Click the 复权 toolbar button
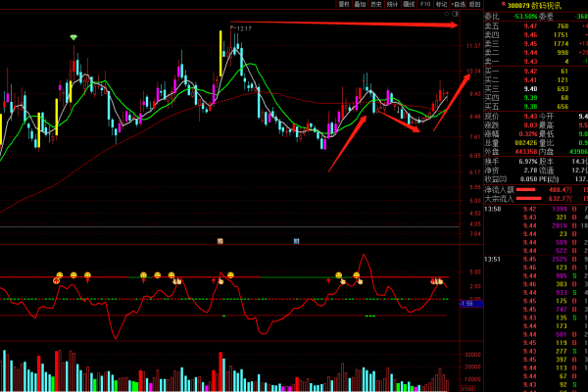This screenshot has height=392, width=588. 343,4
